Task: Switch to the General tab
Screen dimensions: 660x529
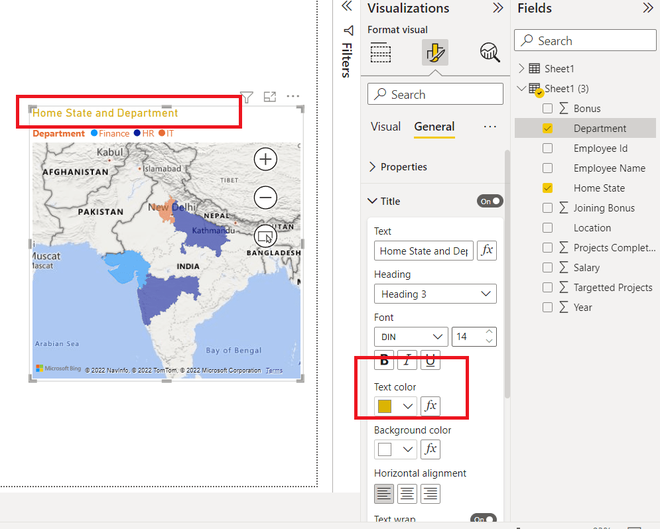Action: 434,127
